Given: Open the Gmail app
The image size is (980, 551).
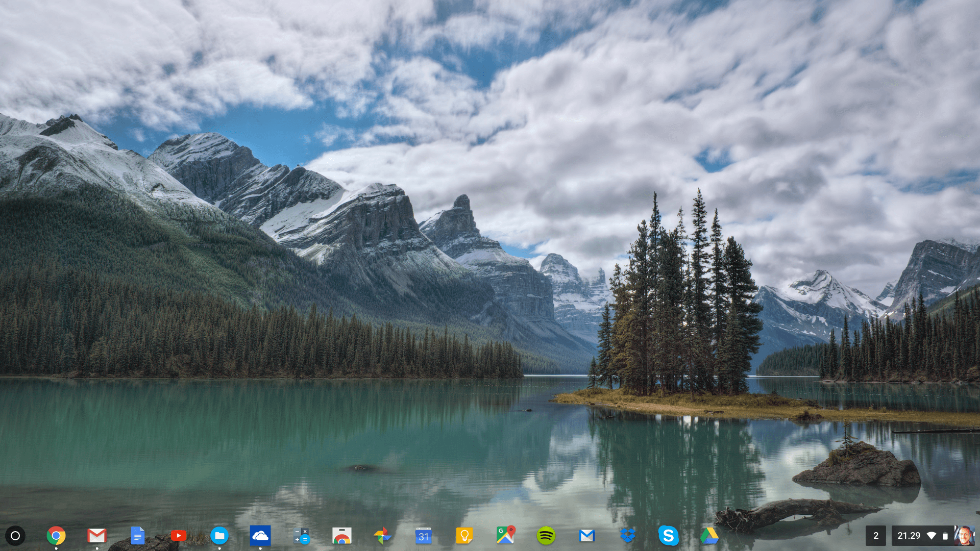Looking at the screenshot, I should point(97,536).
